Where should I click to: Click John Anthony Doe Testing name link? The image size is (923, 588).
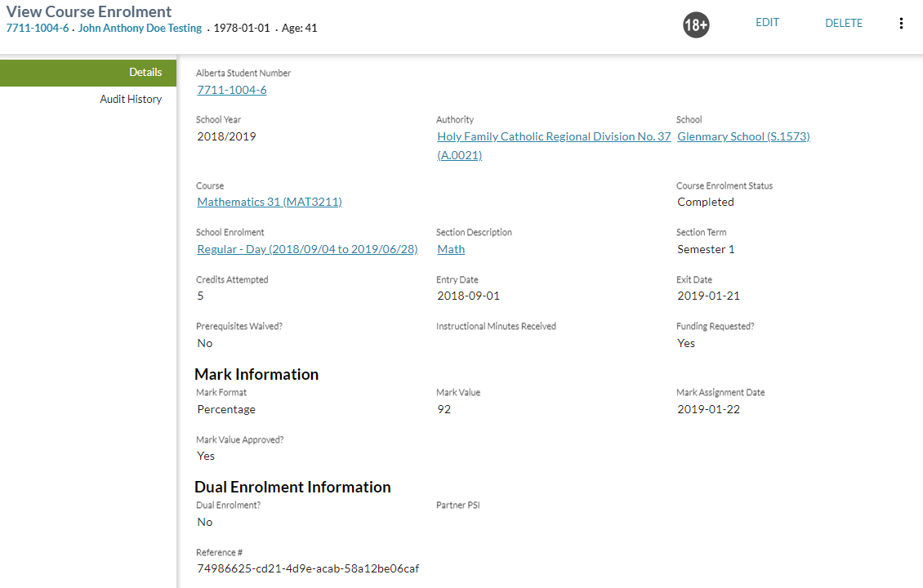pyautogui.click(x=140, y=28)
